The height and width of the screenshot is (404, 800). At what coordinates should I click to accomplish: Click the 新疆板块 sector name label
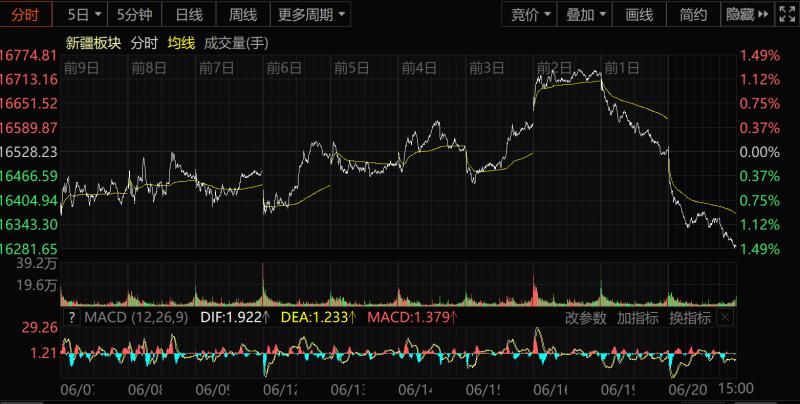(x=93, y=43)
